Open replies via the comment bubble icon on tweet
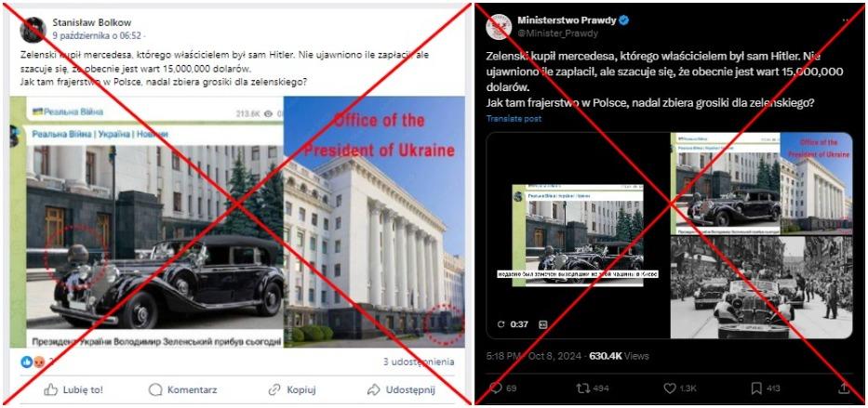 click(496, 388)
